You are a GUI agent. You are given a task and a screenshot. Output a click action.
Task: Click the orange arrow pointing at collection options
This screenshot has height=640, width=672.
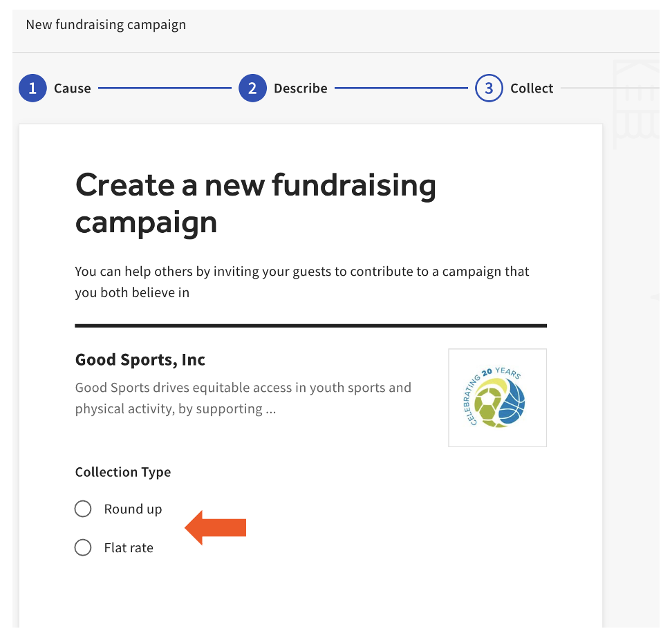(215, 527)
